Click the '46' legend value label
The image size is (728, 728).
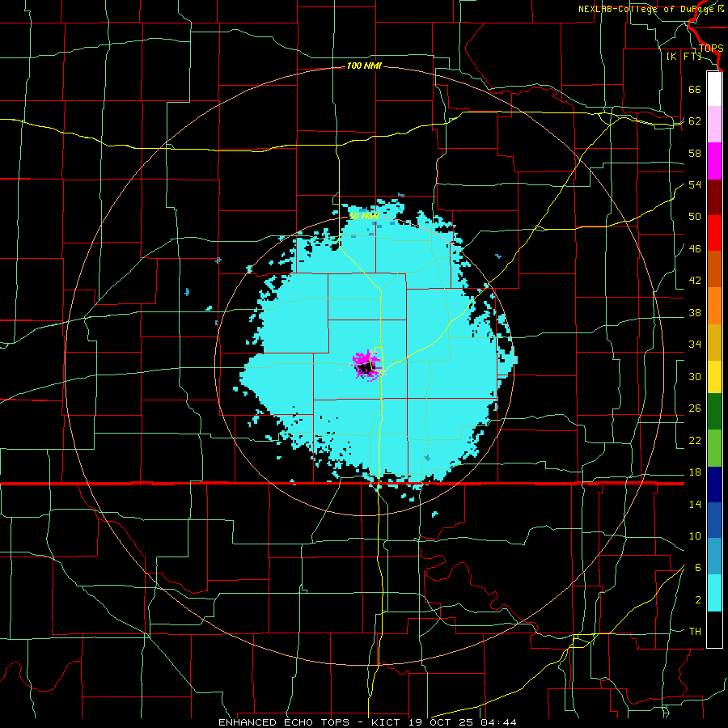tap(695, 248)
